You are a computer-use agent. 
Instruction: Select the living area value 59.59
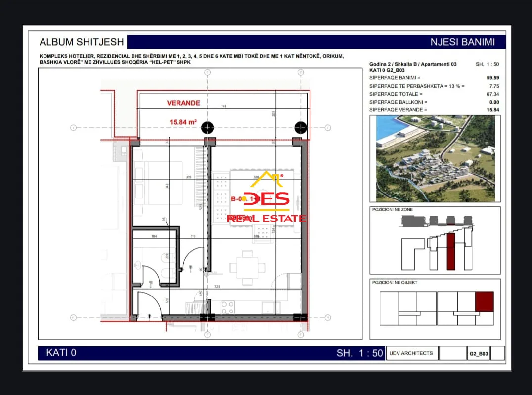tap(492, 78)
